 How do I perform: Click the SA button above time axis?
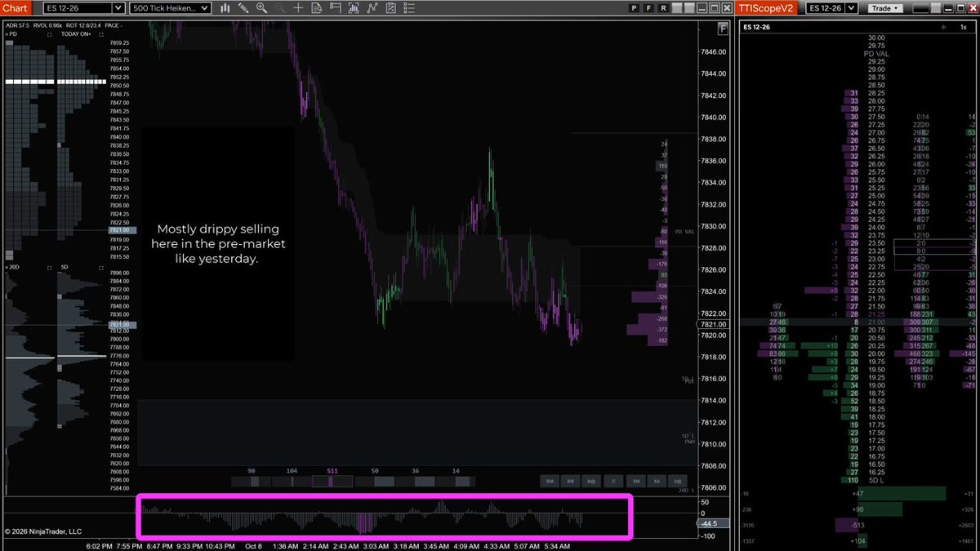[657, 482]
